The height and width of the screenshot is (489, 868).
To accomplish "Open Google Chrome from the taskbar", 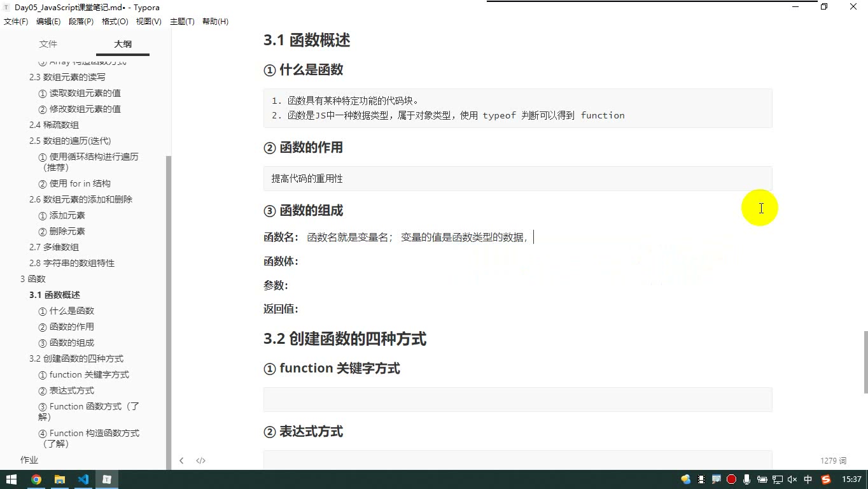I will tap(36, 479).
